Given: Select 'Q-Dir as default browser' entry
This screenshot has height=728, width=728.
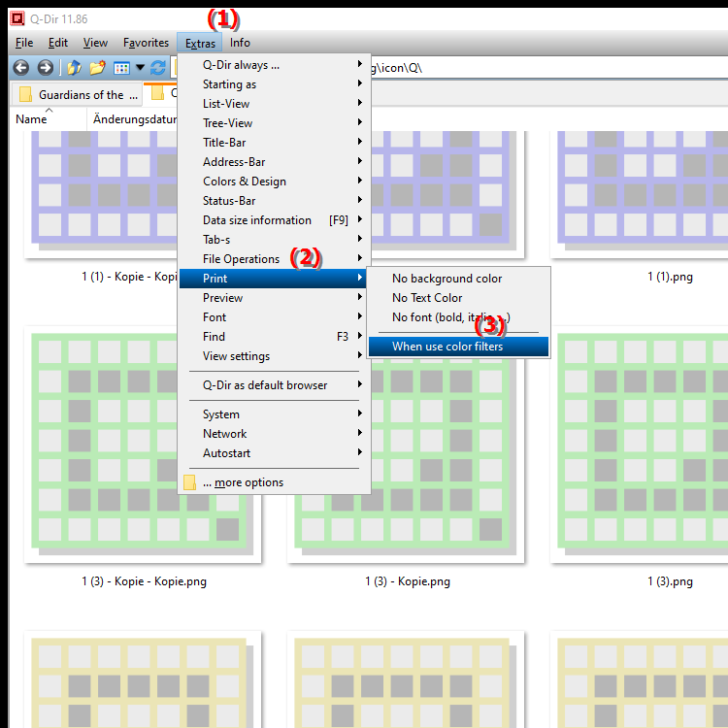Looking at the screenshot, I should [x=265, y=385].
